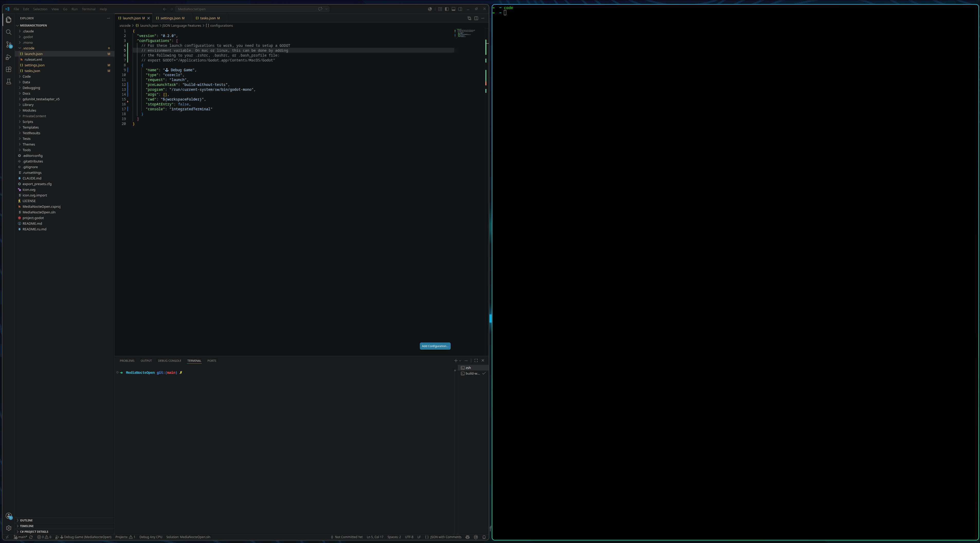Toggle bottom panel visibility in title bar
This screenshot has height=543, width=980.
click(453, 9)
